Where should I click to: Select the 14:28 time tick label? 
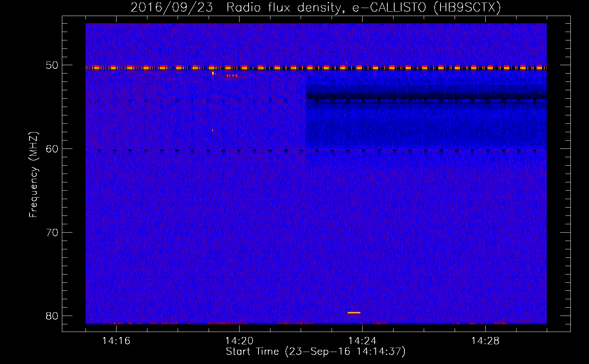tap(485, 341)
